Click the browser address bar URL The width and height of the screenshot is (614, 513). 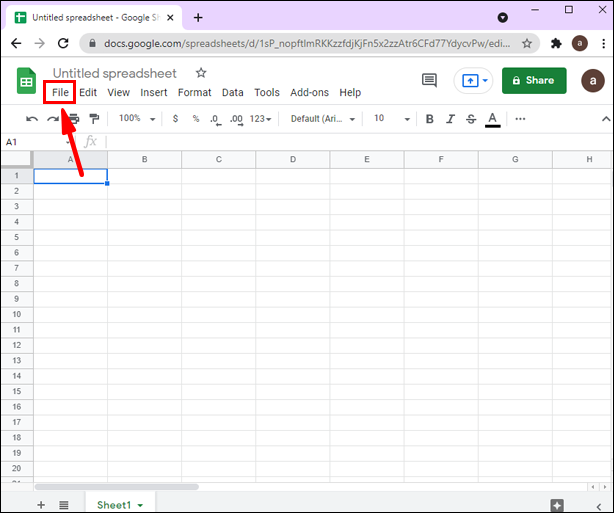307,43
